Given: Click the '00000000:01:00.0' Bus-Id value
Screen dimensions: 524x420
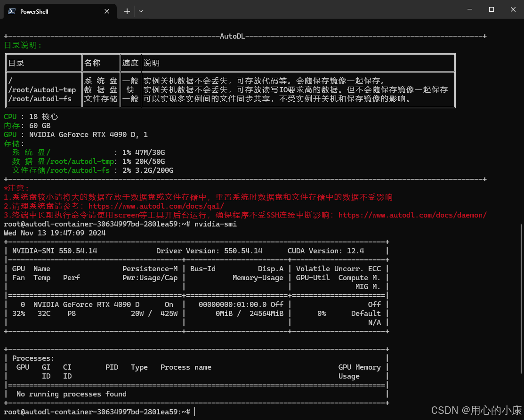Looking at the screenshot, I should pos(233,304).
